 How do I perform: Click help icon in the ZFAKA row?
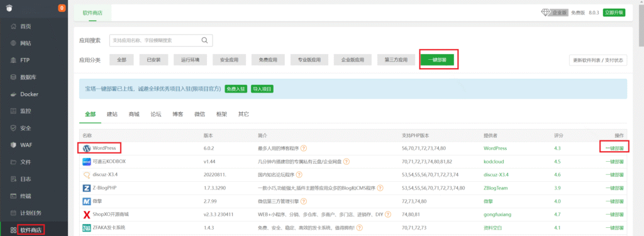click(359, 228)
